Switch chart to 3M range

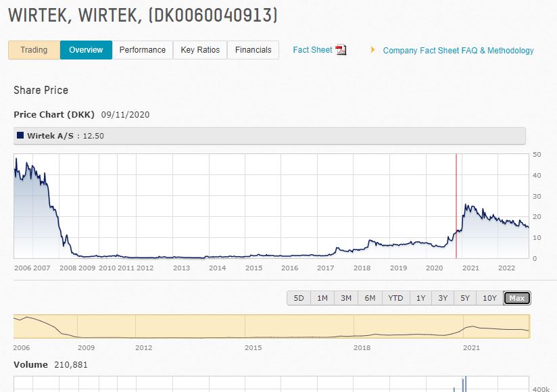346,298
